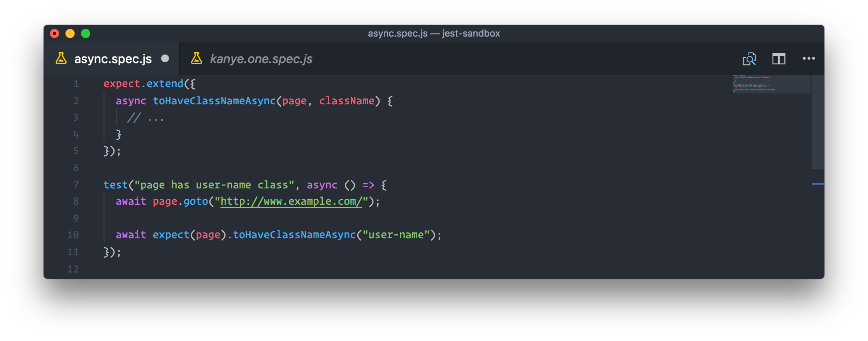Minimize the window using the yellow button
Screen dimensions: 868x341
pyautogui.click(x=70, y=33)
